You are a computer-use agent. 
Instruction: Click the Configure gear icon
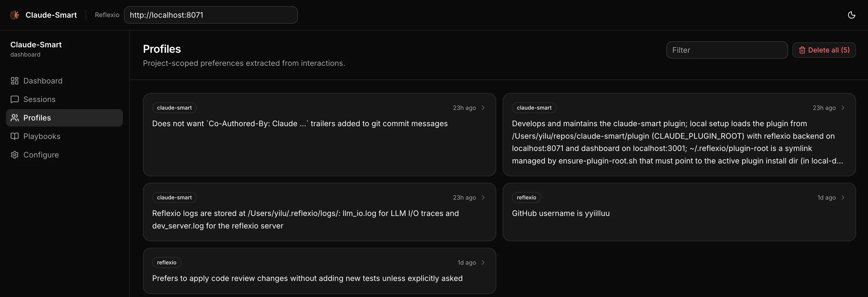pyautogui.click(x=14, y=155)
